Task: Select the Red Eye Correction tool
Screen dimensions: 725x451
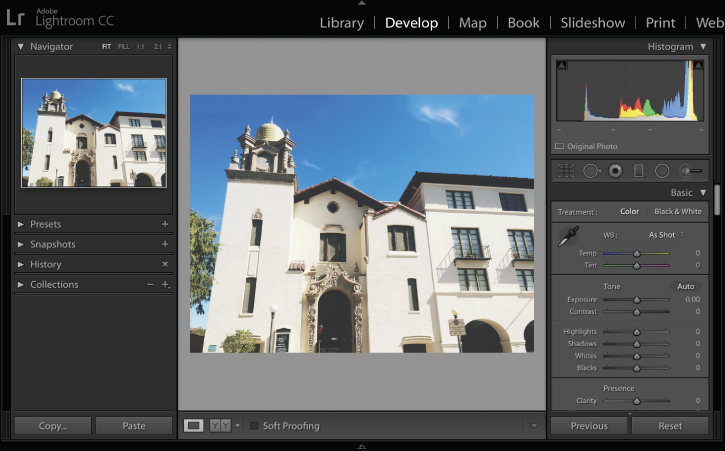Action: point(615,171)
